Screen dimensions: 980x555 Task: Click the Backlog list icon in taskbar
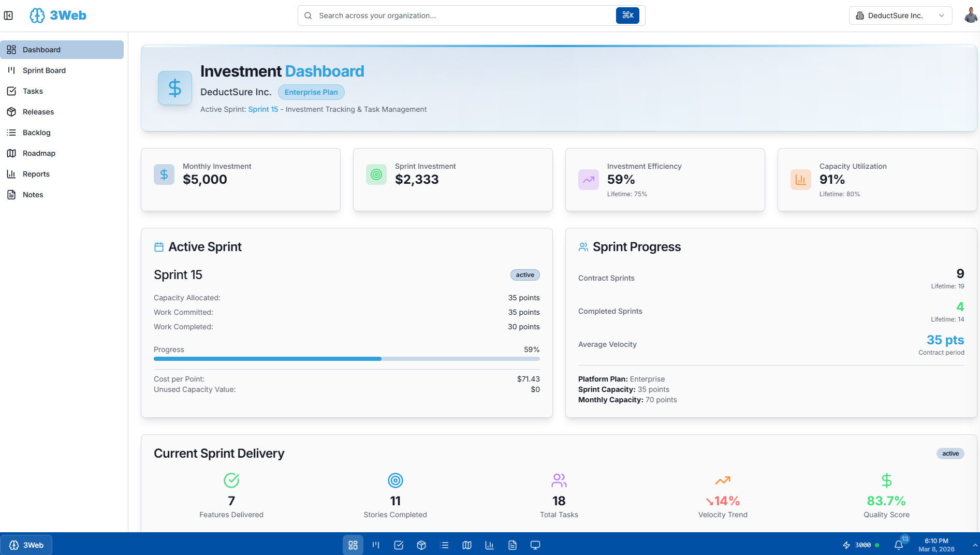pos(444,545)
